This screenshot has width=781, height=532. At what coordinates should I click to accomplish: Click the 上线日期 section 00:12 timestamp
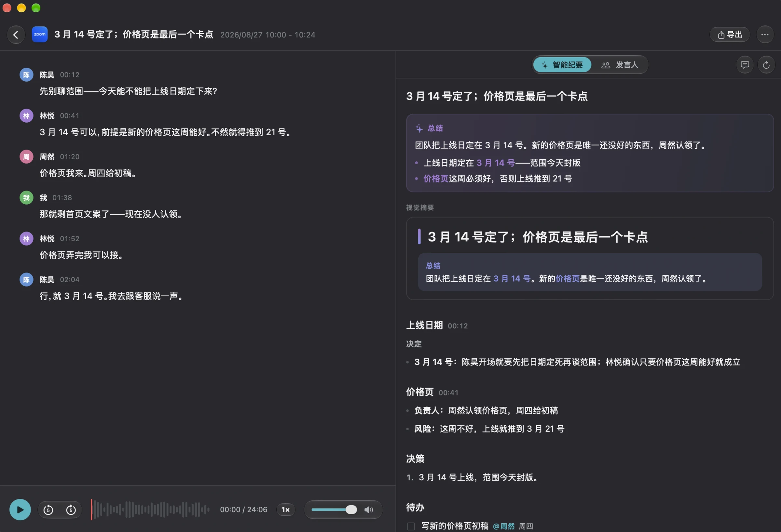point(458,326)
